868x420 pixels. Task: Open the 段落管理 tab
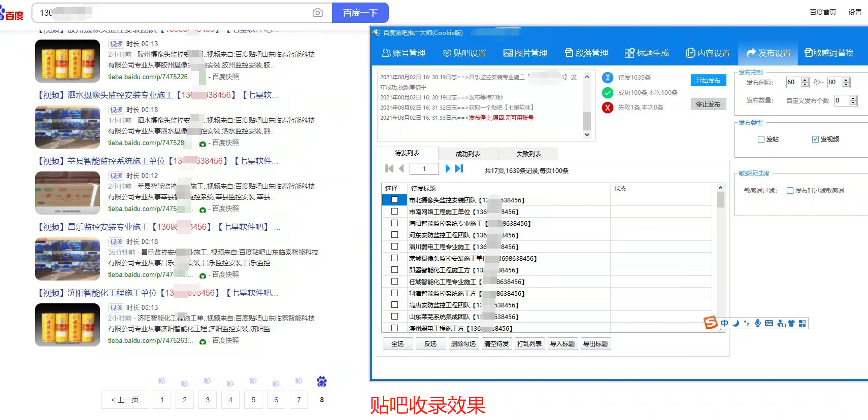(586, 53)
